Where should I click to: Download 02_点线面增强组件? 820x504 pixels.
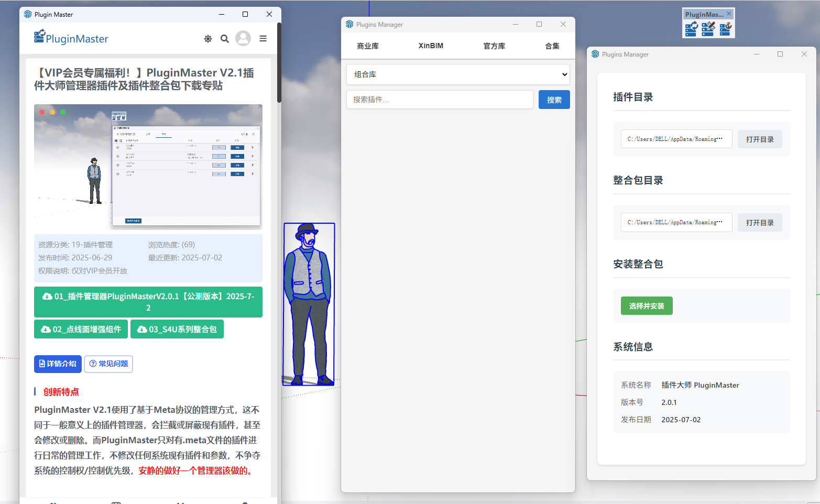point(81,330)
